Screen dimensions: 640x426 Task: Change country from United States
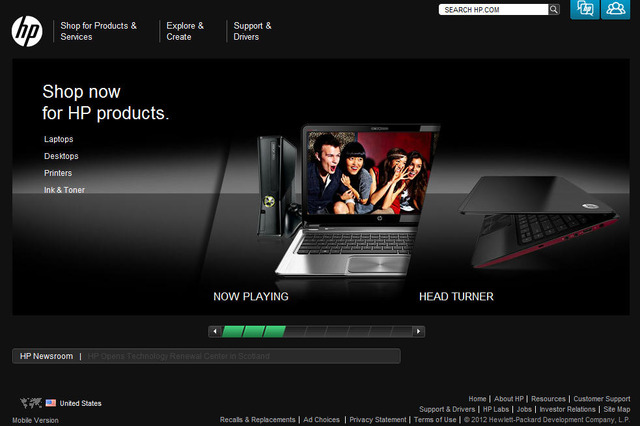coord(80,403)
